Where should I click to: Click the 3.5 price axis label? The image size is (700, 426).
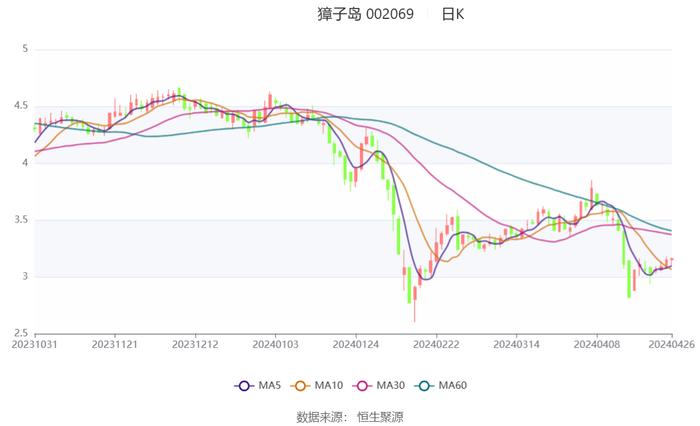(x=22, y=220)
